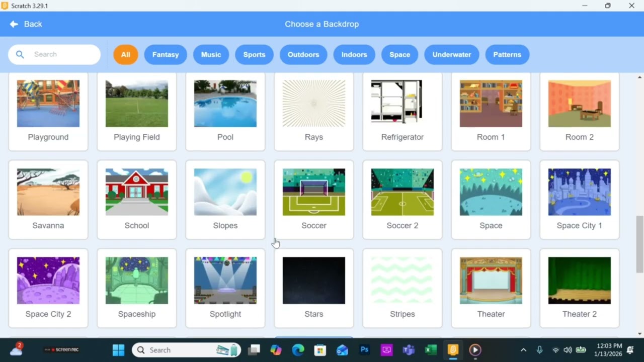
Task: Select the Soccer 2 backdrop
Action: pos(403,200)
